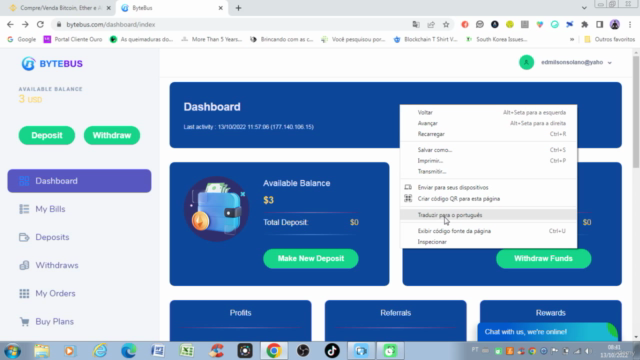Viewport: 640px width, 360px height.
Task: Close the ByteBus tab
Action: click(x=220, y=8)
